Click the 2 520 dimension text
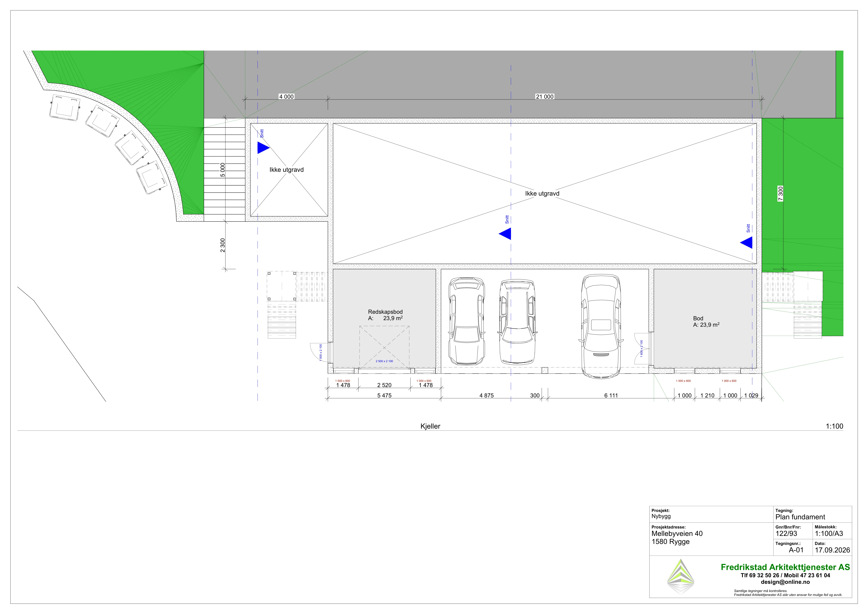This screenshot has width=868, height=614. click(384, 385)
